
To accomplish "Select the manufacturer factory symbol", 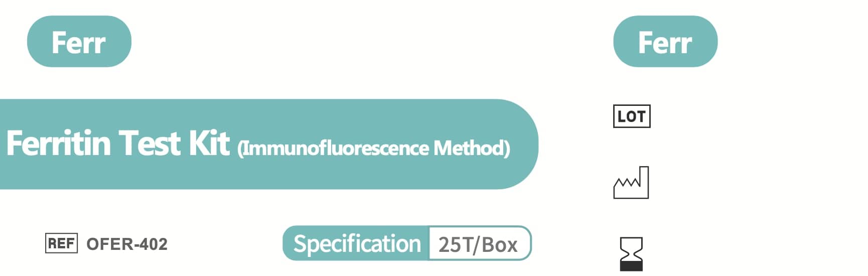I will point(631,183).
